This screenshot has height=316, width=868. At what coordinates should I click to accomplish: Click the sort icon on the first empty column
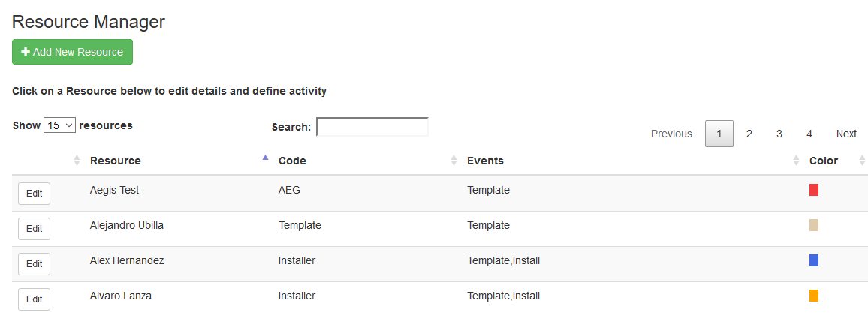77,161
